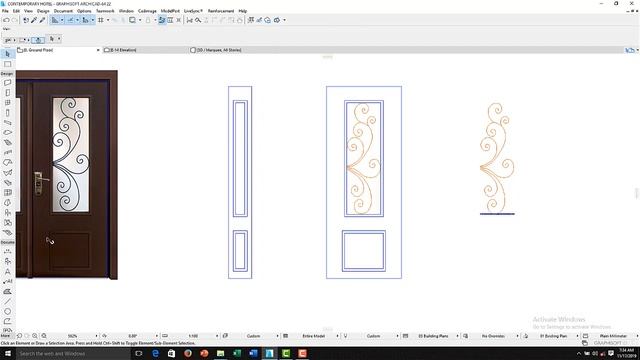Image resolution: width=640 pixels, height=360 pixels.
Task: Select the Mesh tool in the toolbox
Action: 7,233
